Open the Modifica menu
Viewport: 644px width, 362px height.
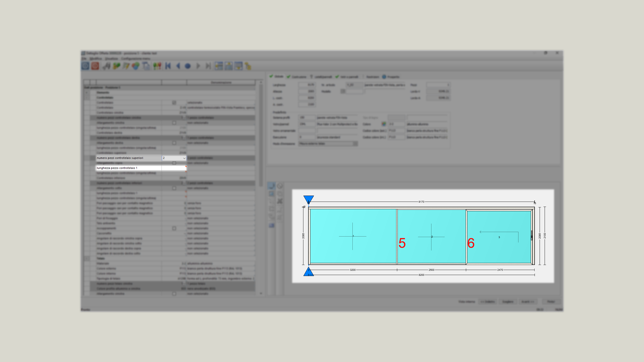[96, 59]
